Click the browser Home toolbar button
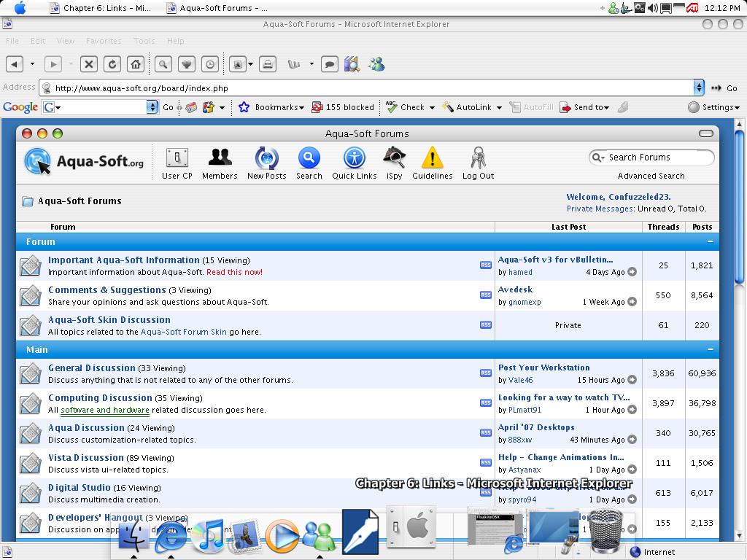747x560 pixels. (136, 64)
